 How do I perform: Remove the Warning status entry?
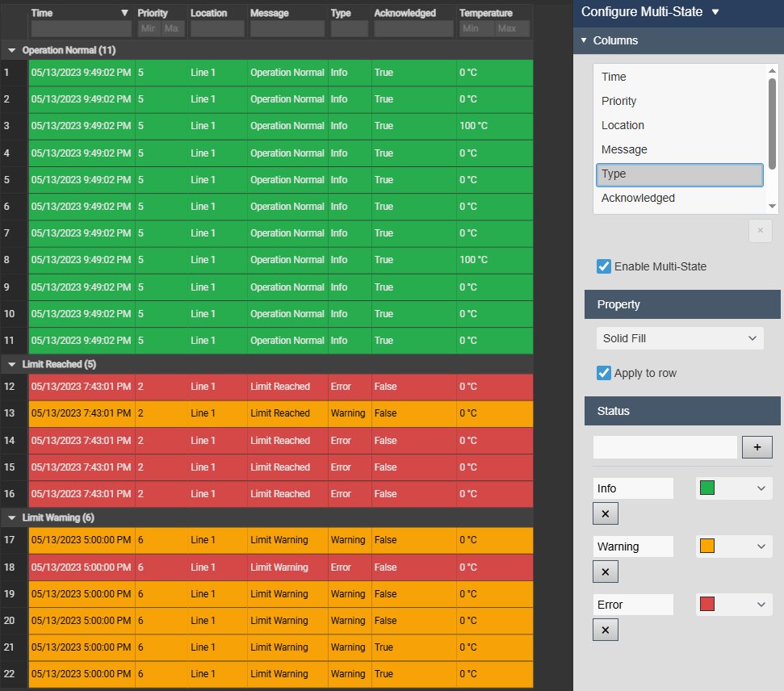tap(605, 572)
